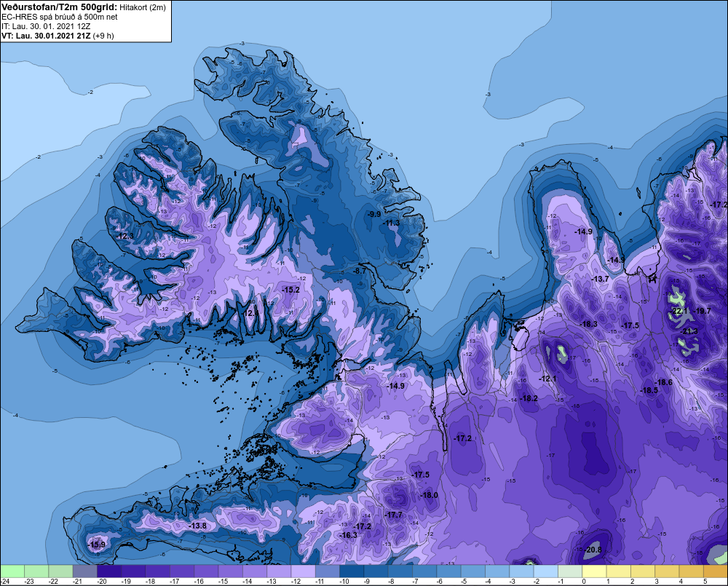Click the lightest blue swatch between -2 and -1
The height and width of the screenshot is (586, 728).
tap(546, 571)
